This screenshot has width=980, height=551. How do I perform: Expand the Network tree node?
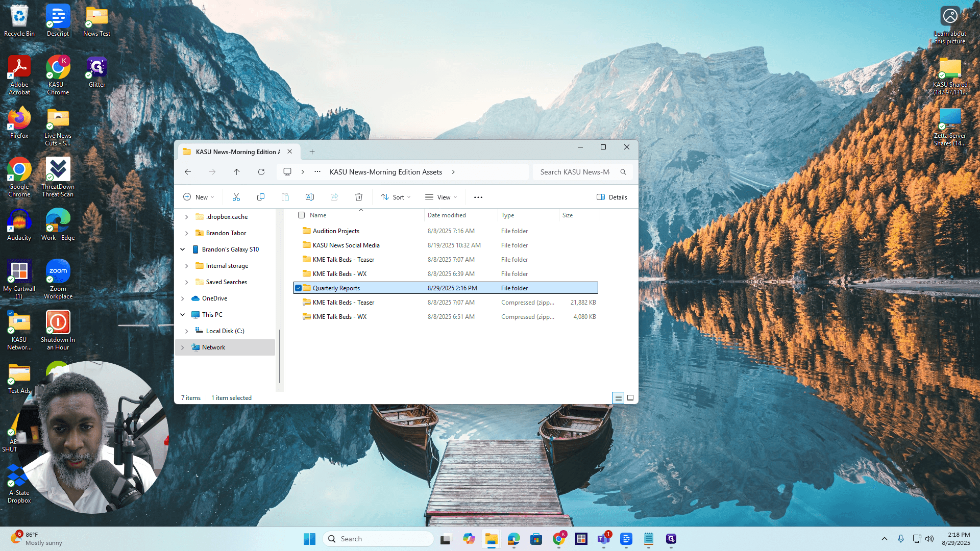coord(183,347)
